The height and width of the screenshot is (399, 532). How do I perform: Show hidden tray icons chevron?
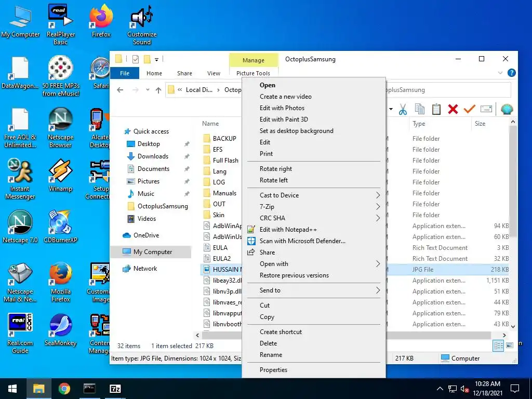tap(440, 389)
